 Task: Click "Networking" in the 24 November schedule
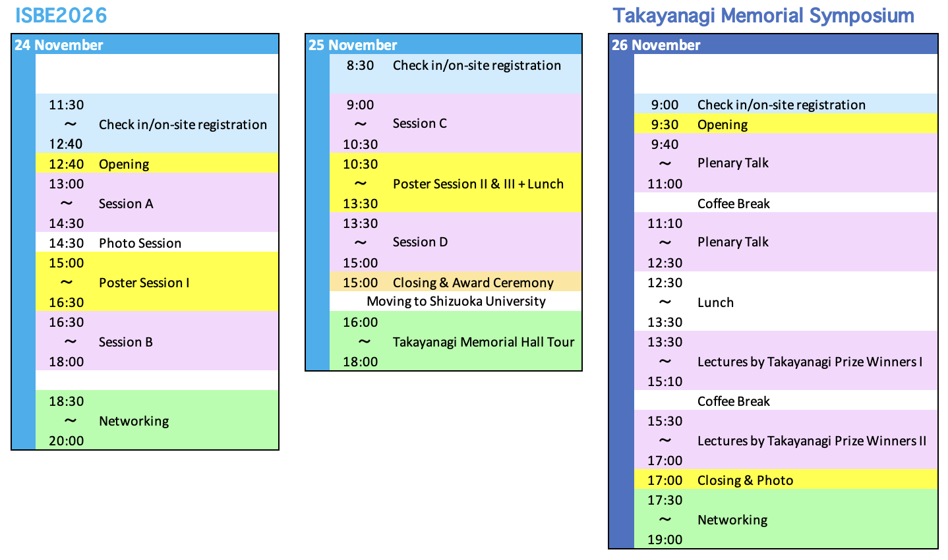134,421
